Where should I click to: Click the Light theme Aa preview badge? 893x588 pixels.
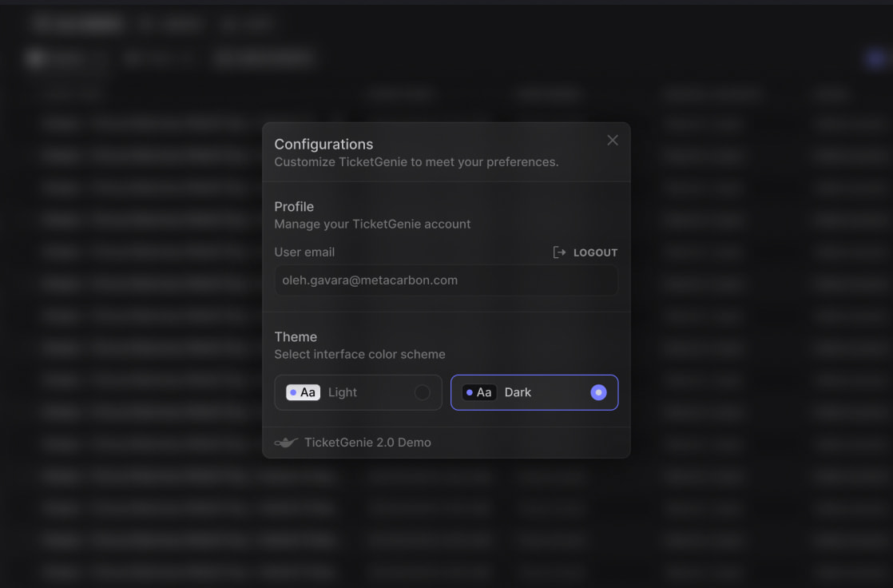coord(303,392)
